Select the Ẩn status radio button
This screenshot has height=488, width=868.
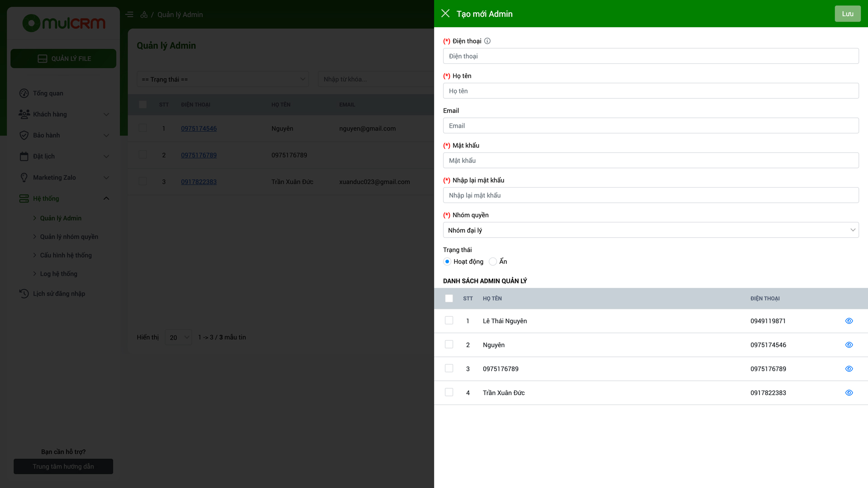(x=493, y=262)
